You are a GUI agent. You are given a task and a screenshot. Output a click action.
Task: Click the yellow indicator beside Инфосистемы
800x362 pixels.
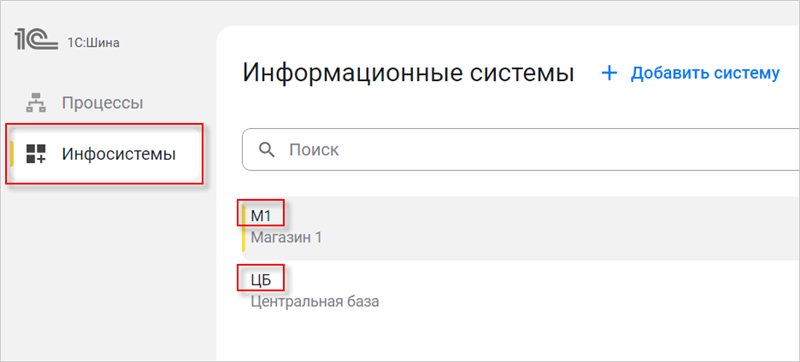(12, 153)
